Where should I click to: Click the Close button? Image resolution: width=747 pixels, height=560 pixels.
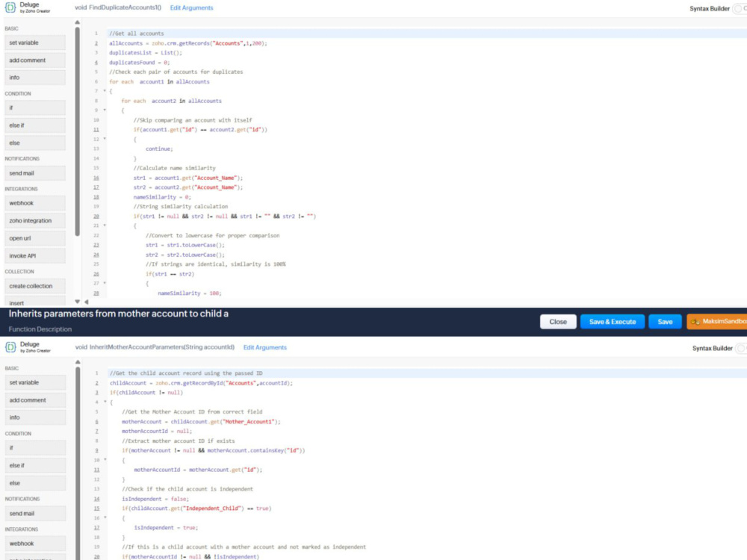[558, 322]
